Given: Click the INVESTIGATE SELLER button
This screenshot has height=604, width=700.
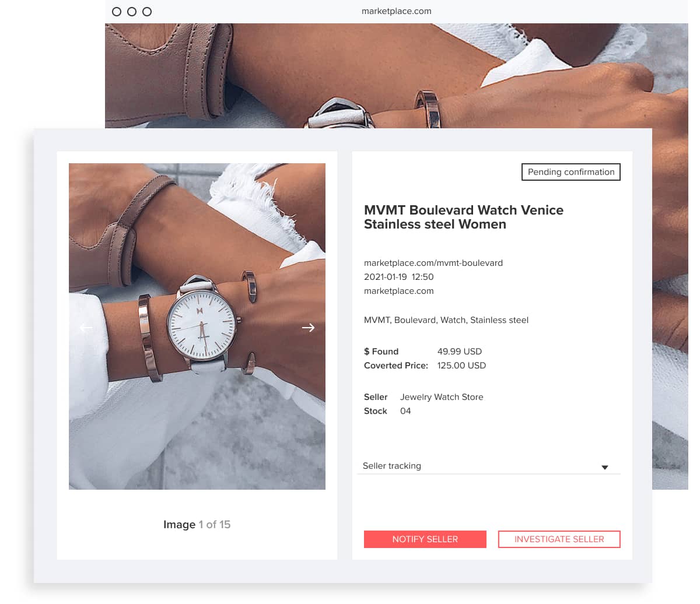Looking at the screenshot, I should [559, 539].
